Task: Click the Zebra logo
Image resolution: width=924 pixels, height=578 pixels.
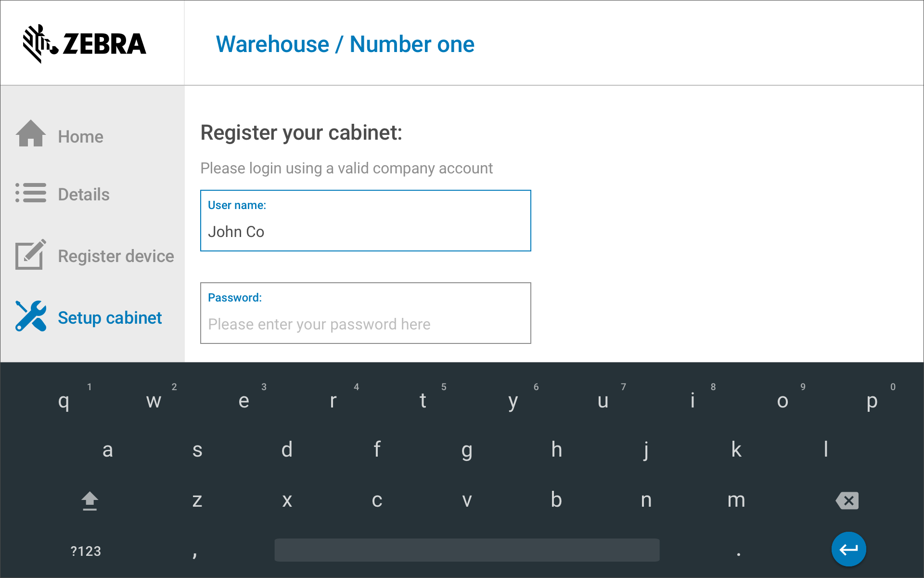Action: [x=85, y=44]
